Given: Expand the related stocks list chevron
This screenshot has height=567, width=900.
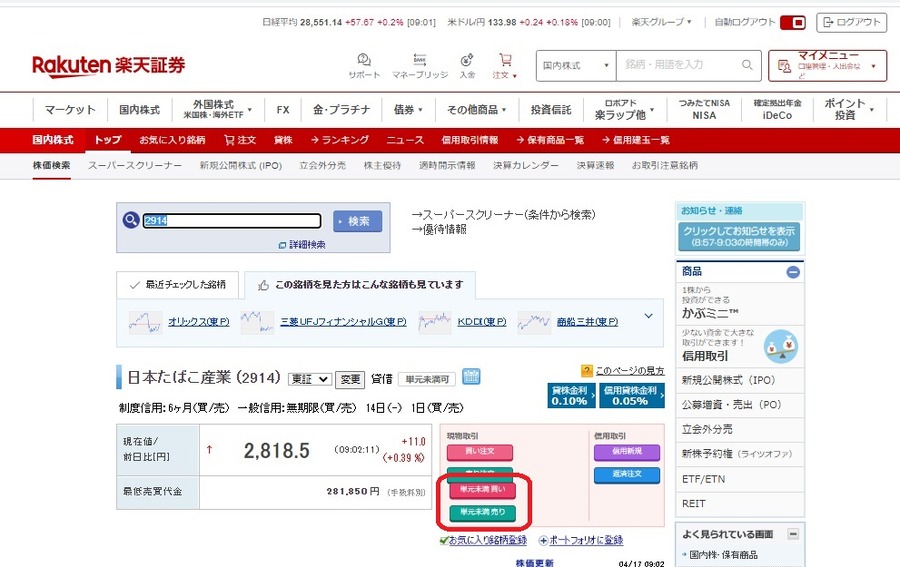Looking at the screenshot, I should coord(649,316).
